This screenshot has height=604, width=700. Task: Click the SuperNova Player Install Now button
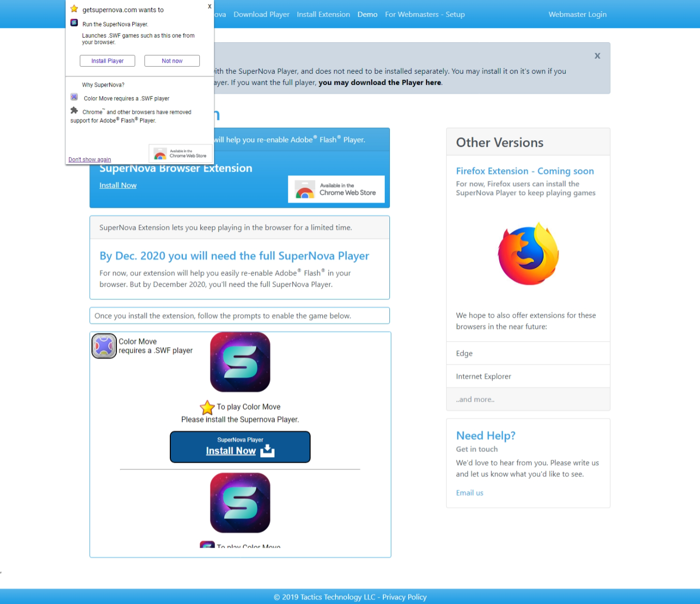pyautogui.click(x=240, y=447)
